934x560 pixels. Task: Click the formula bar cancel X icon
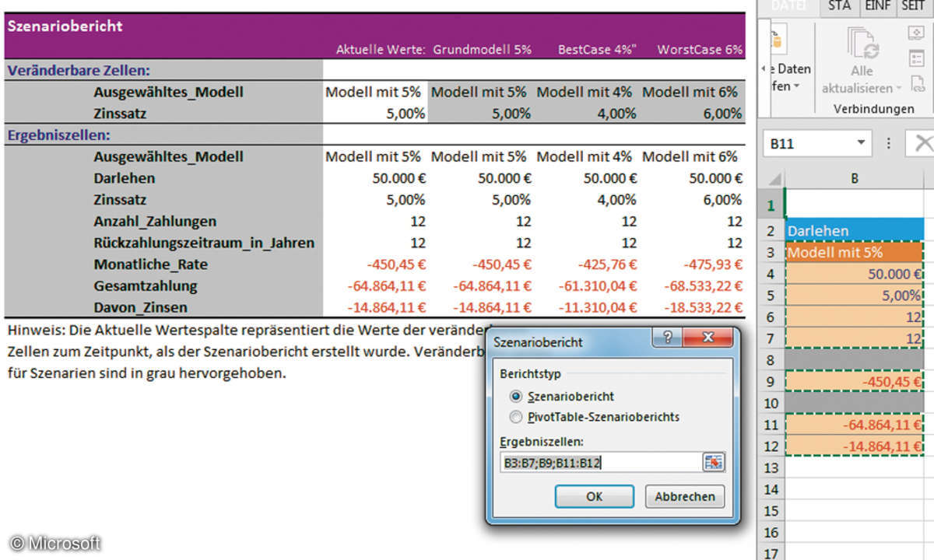tap(922, 144)
